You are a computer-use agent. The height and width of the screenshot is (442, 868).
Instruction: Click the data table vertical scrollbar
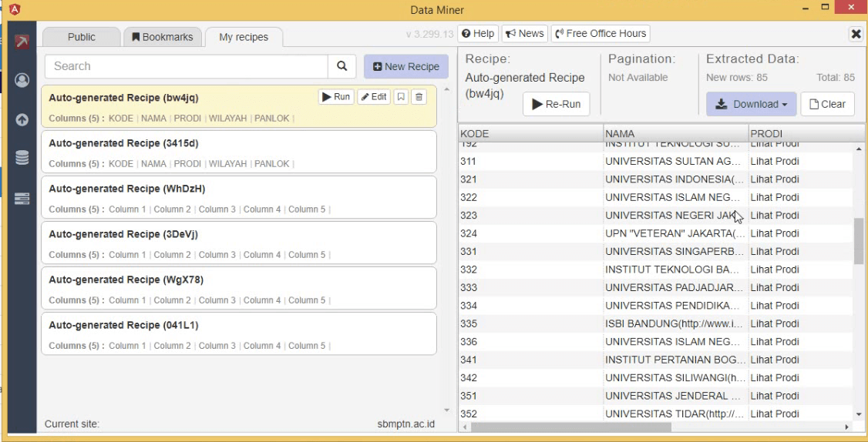coord(859,240)
